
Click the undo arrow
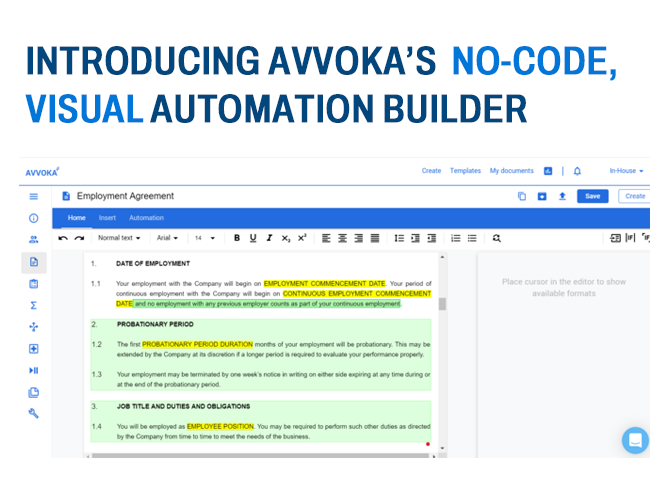[63, 238]
